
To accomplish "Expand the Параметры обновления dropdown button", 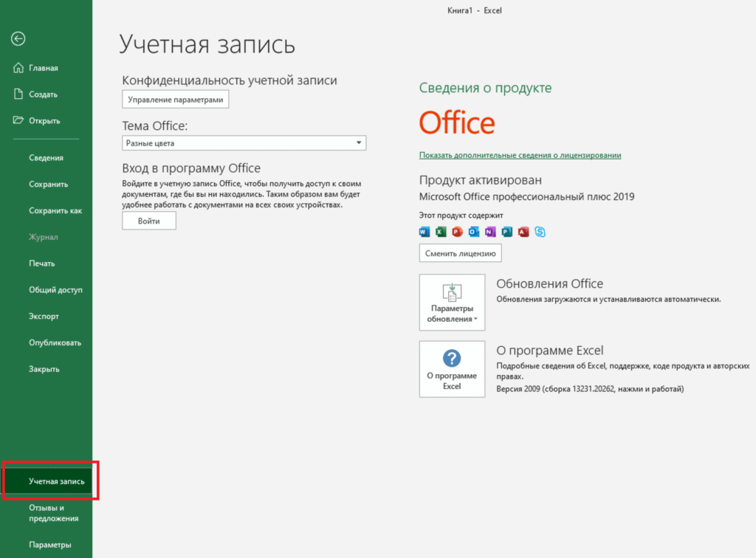I will pyautogui.click(x=453, y=303).
